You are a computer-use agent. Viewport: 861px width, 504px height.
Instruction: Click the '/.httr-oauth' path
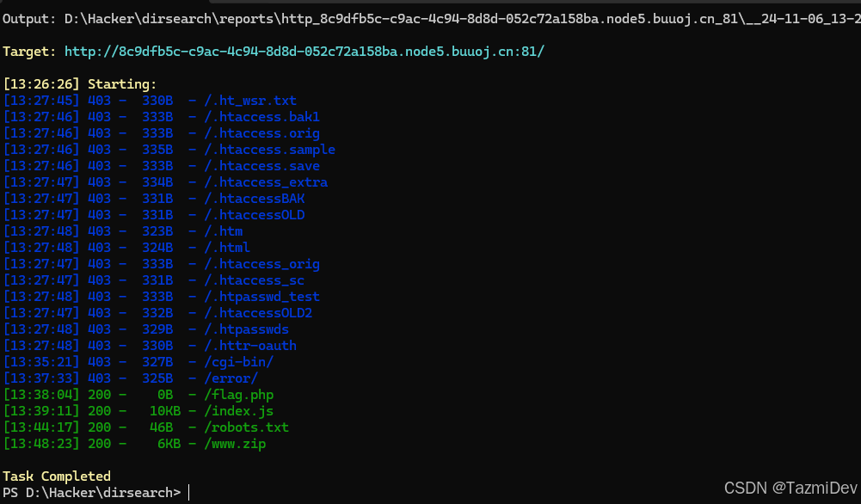249,346
